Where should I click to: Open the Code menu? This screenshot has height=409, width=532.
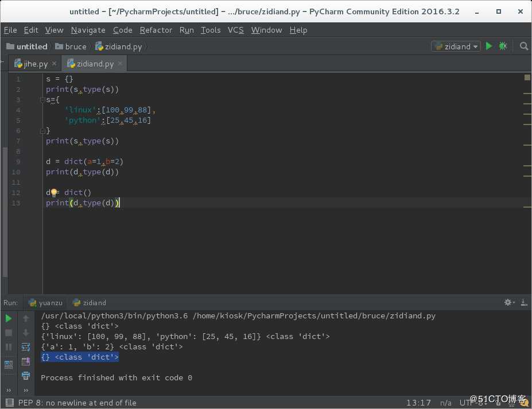pyautogui.click(x=122, y=30)
